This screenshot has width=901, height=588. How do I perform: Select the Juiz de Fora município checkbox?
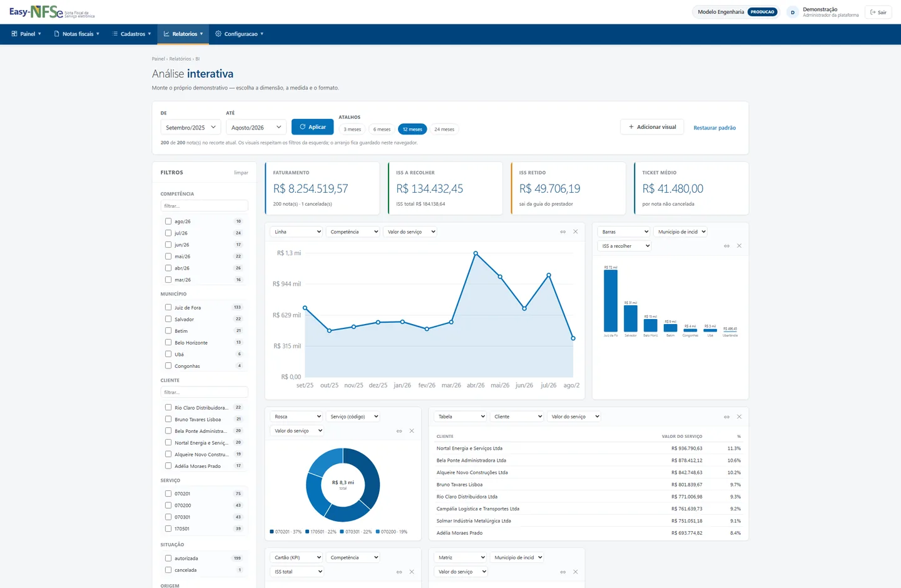(168, 307)
